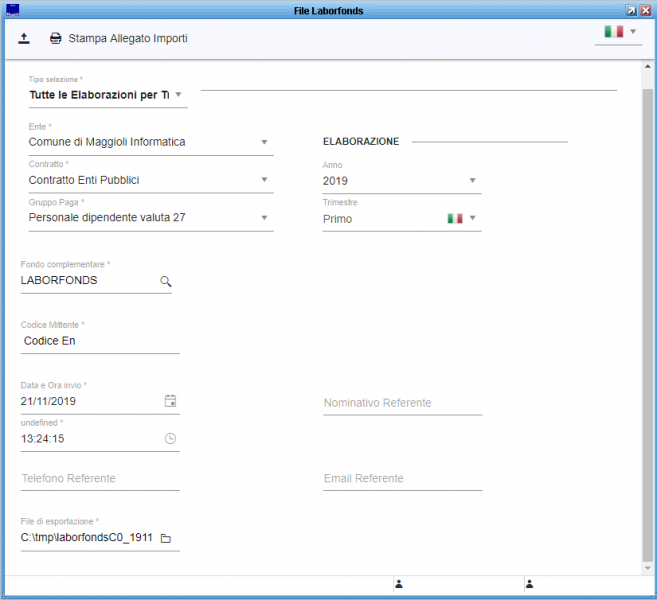Click the upload arrow icon in toolbar
This screenshot has width=657, height=600.
click(24, 38)
